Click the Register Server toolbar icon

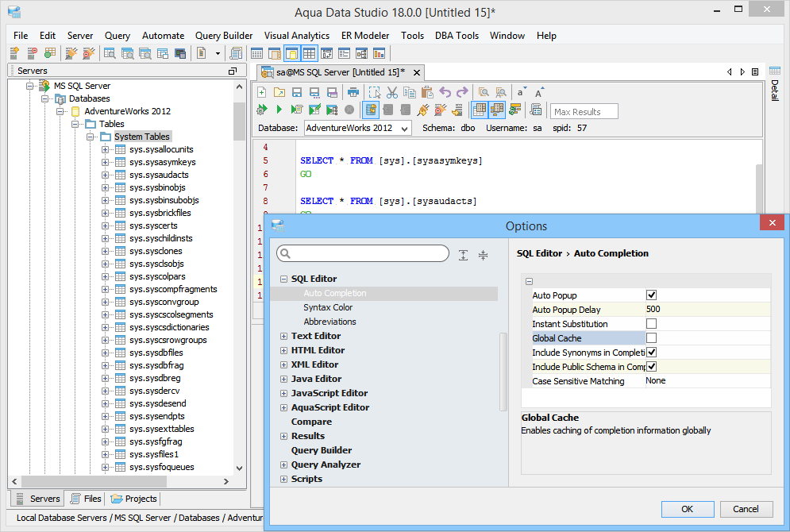[x=14, y=53]
